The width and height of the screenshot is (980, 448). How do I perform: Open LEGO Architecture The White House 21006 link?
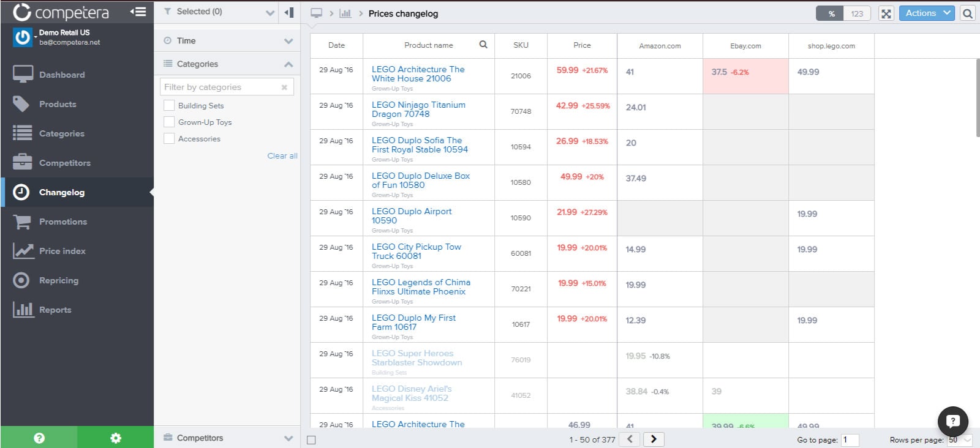418,74
